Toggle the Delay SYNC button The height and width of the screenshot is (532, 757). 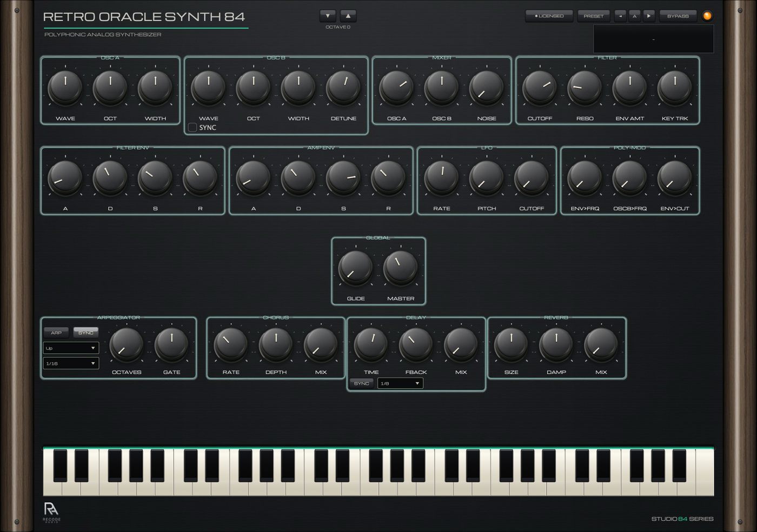pyautogui.click(x=361, y=383)
